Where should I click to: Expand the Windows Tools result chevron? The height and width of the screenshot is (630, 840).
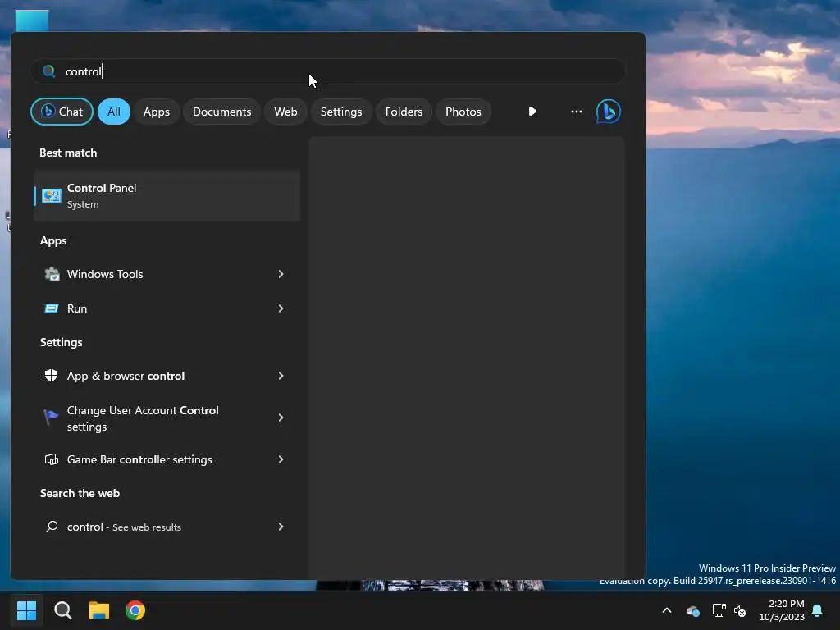281,274
